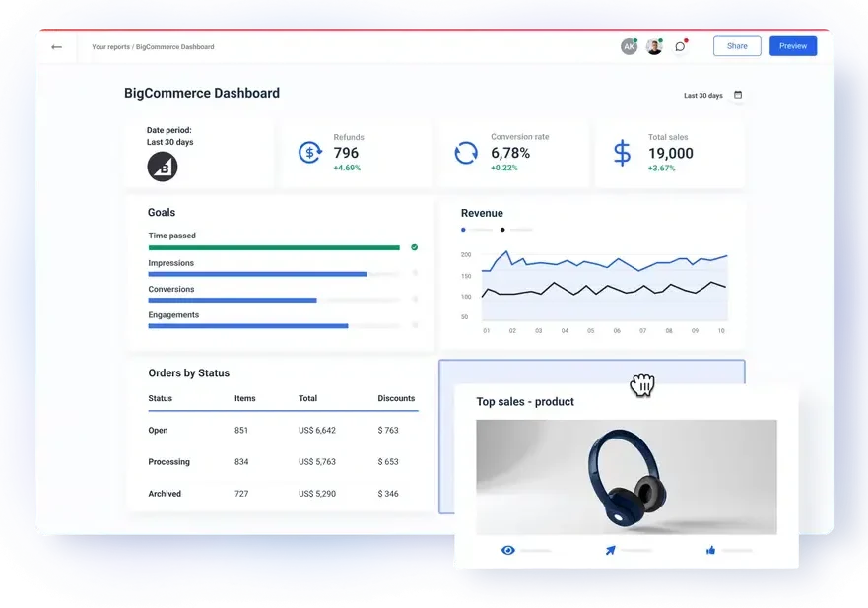
Task: Open the Last 30 days date range
Action: 703,96
